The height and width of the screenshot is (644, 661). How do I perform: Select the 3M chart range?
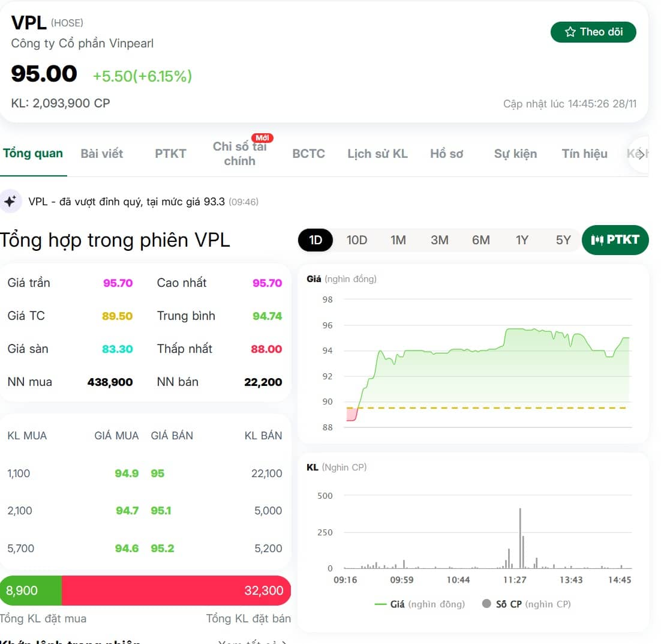439,240
